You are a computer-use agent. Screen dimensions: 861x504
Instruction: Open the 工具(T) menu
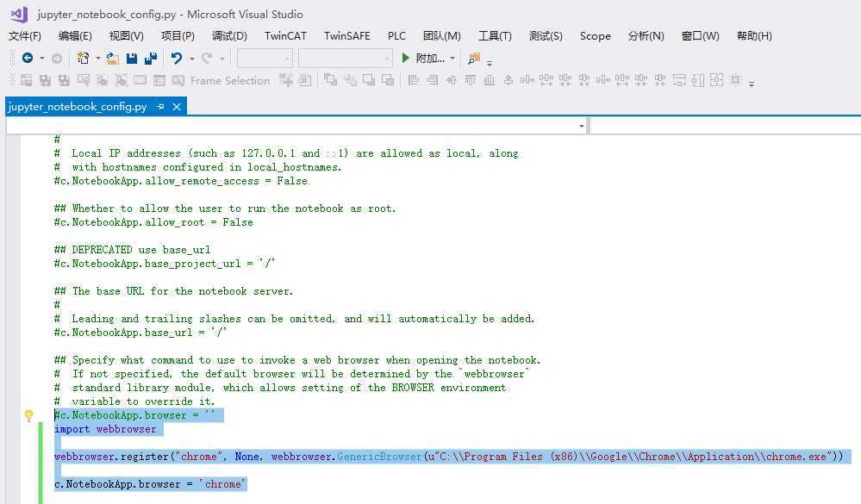coord(495,36)
